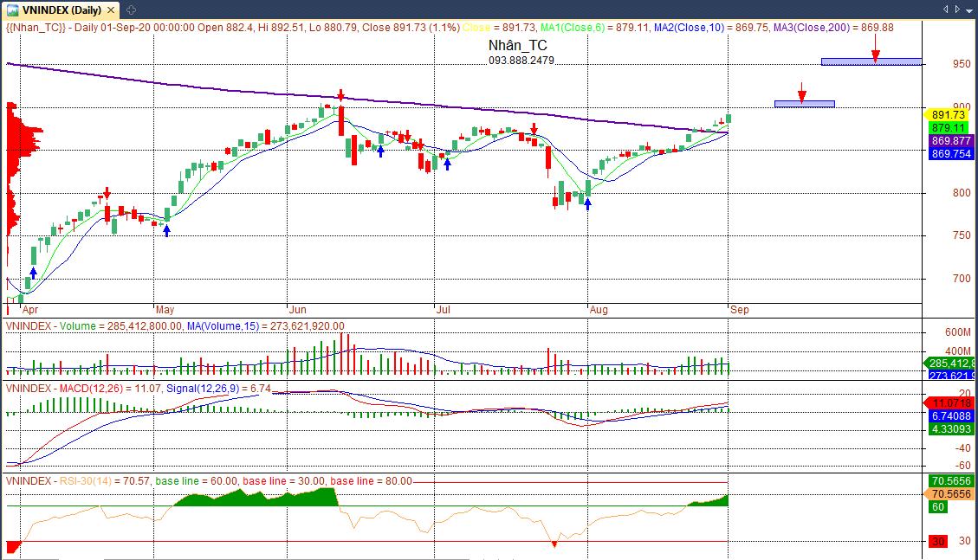The height and width of the screenshot is (560, 978).
Task: Click the 400M volume axis value
Action: click(957, 351)
